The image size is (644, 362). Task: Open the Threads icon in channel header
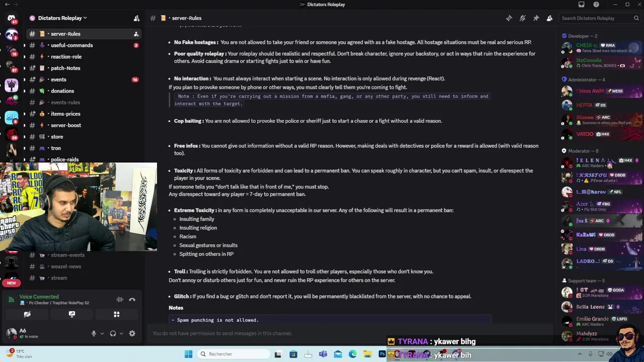(x=509, y=18)
